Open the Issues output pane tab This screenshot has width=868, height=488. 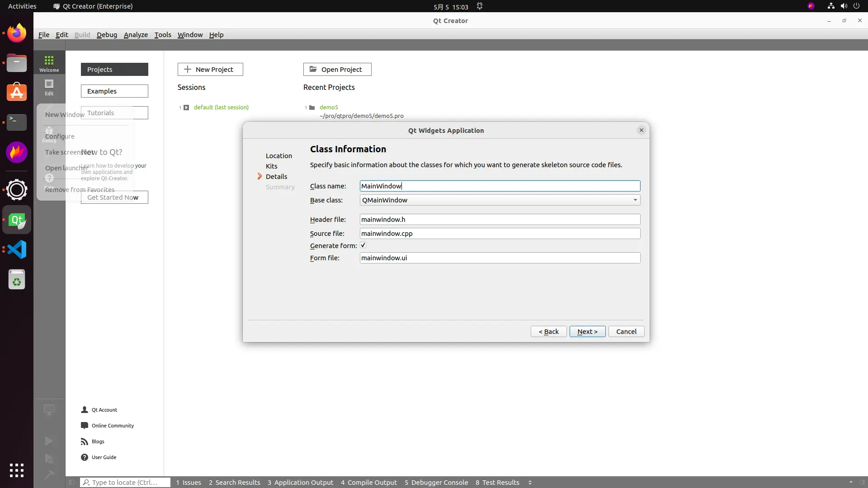click(x=189, y=483)
